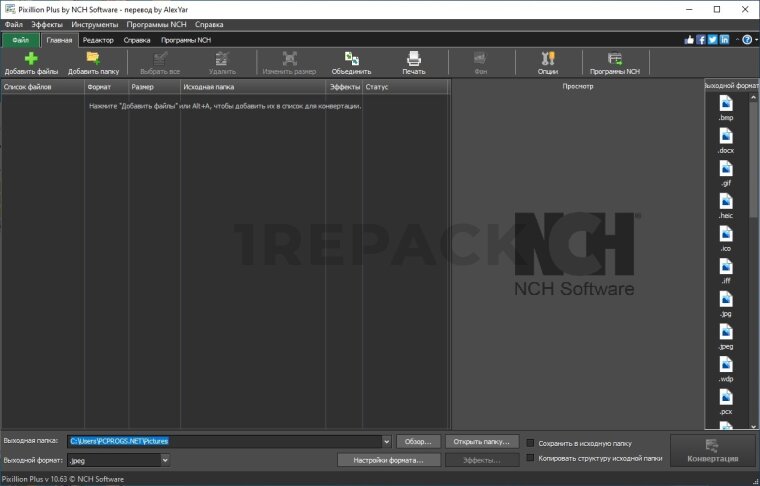Viewport: 760px width, 486px height.
Task: Toggle 'Копировать структуру исходной папки' checkbox
Action: pos(530,458)
